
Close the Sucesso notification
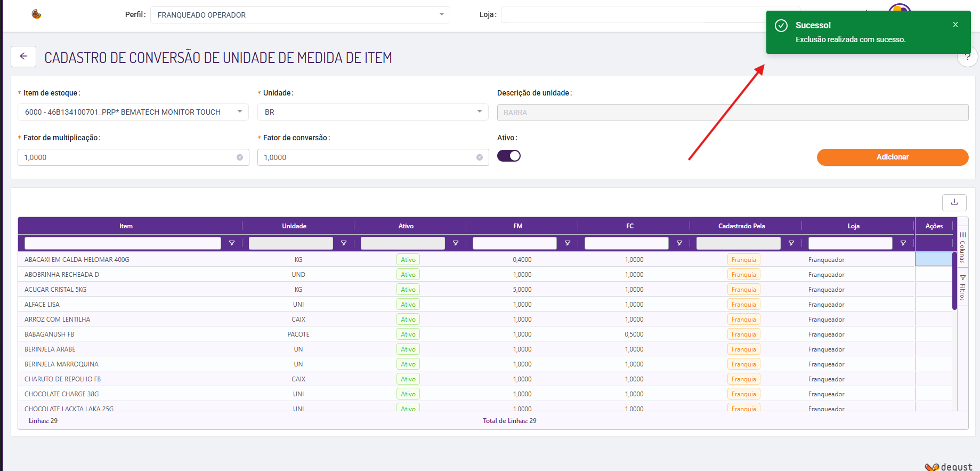click(955, 25)
